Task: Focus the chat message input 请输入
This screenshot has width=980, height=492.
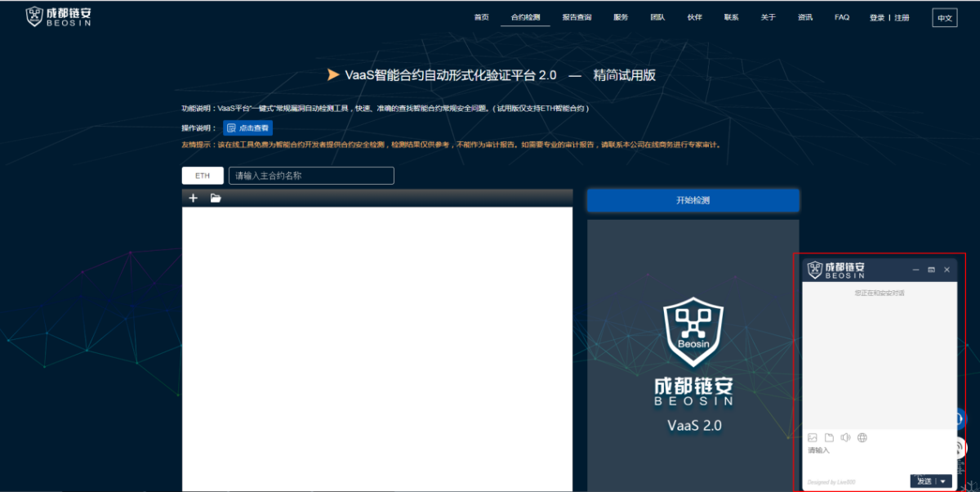Action: tap(880, 458)
